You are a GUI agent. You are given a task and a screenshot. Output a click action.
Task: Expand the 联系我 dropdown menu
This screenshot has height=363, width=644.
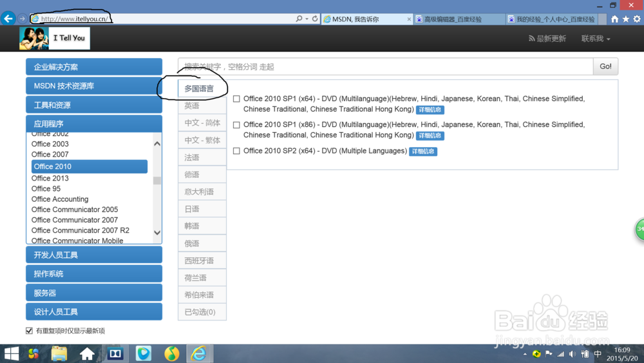(x=596, y=39)
